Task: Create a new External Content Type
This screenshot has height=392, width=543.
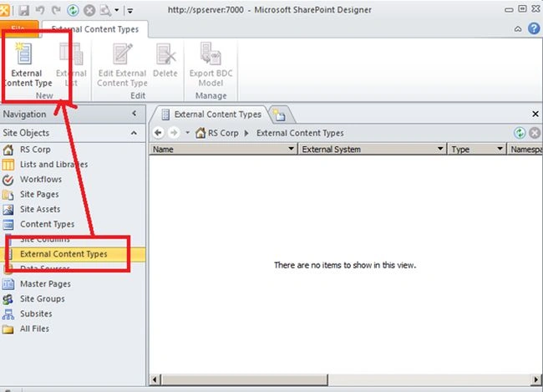Action: [27, 65]
